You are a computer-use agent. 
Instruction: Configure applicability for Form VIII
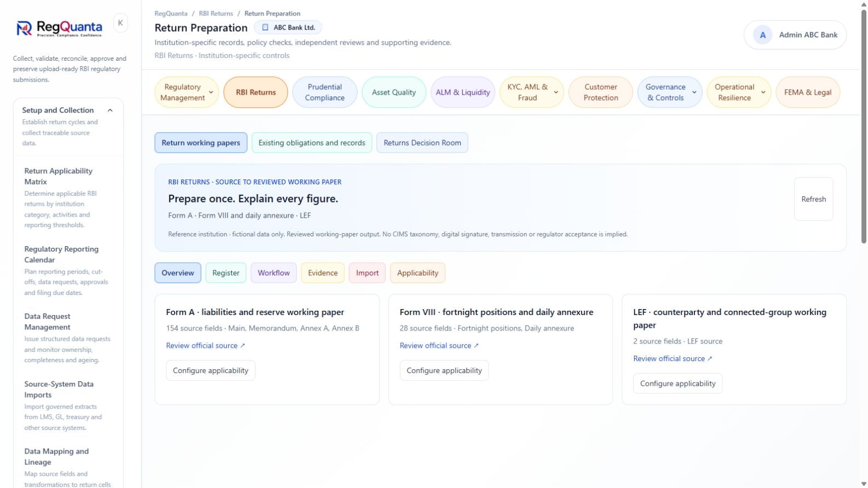(x=444, y=370)
